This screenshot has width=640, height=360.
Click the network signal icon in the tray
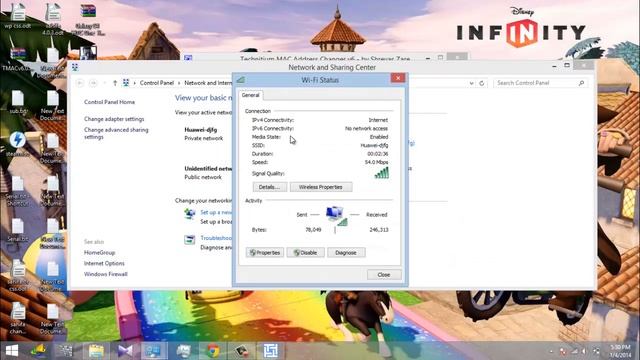point(574,351)
